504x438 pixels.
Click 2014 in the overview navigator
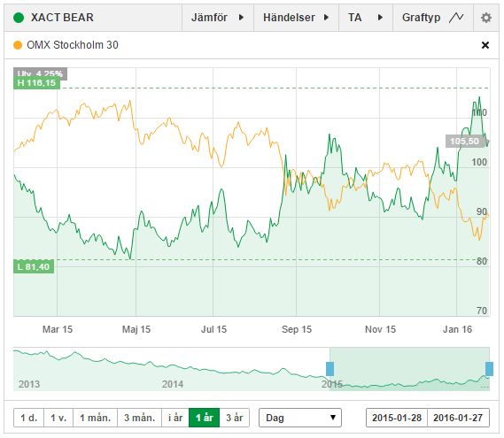coord(173,384)
